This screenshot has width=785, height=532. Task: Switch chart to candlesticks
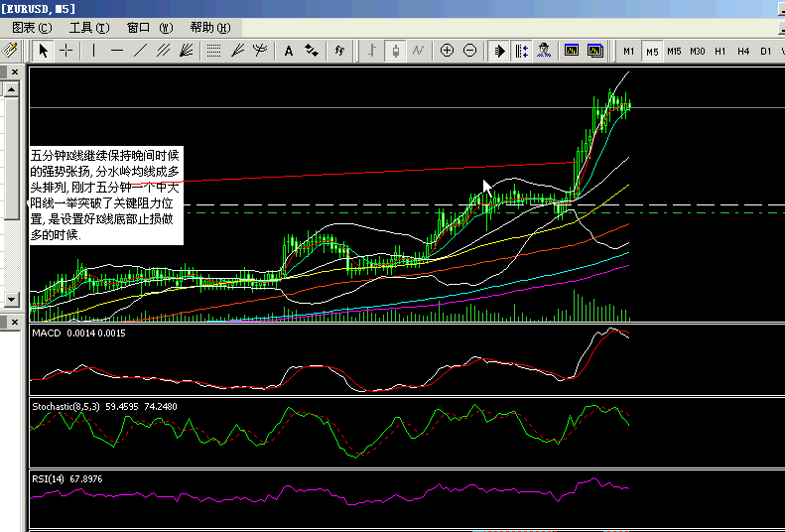click(x=396, y=51)
